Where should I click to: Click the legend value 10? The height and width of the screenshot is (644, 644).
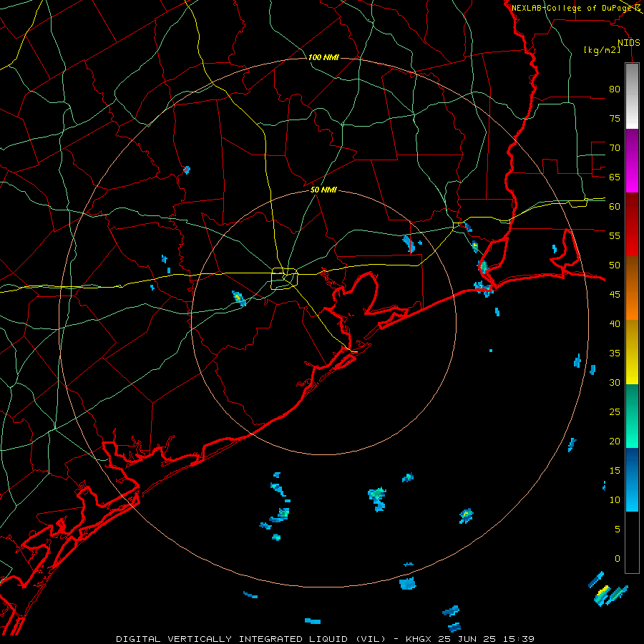coord(615,500)
